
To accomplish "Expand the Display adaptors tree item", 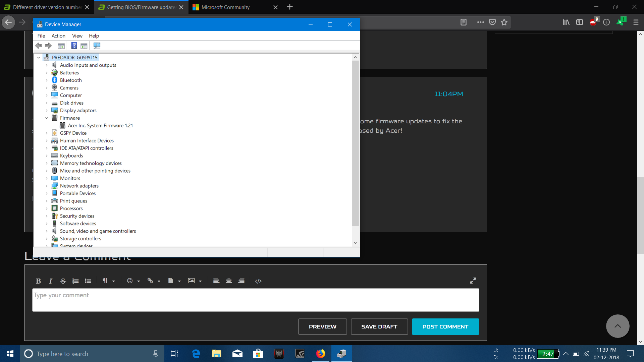I will click(46, 110).
